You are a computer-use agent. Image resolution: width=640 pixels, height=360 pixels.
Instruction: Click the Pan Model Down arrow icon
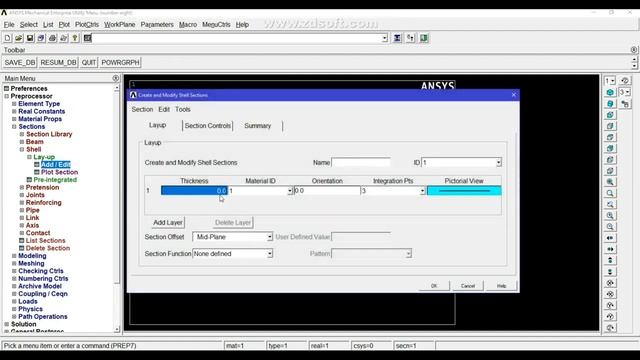(x=610, y=271)
